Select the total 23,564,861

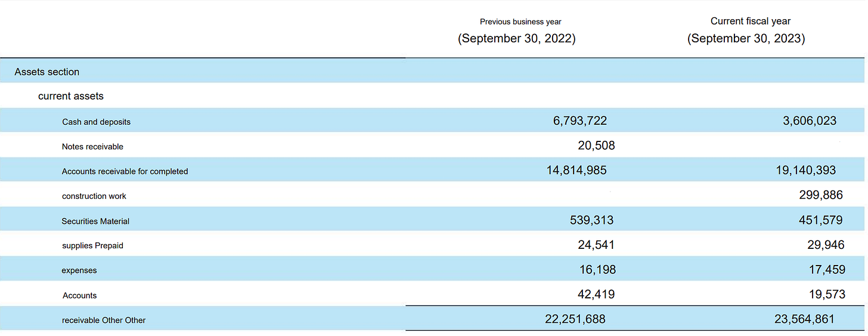tap(805, 319)
